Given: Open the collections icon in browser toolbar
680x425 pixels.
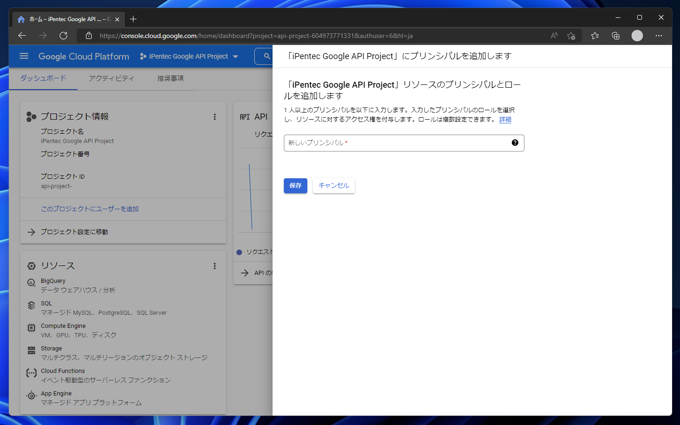Looking at the screenshot, I should tap(615, 36).
